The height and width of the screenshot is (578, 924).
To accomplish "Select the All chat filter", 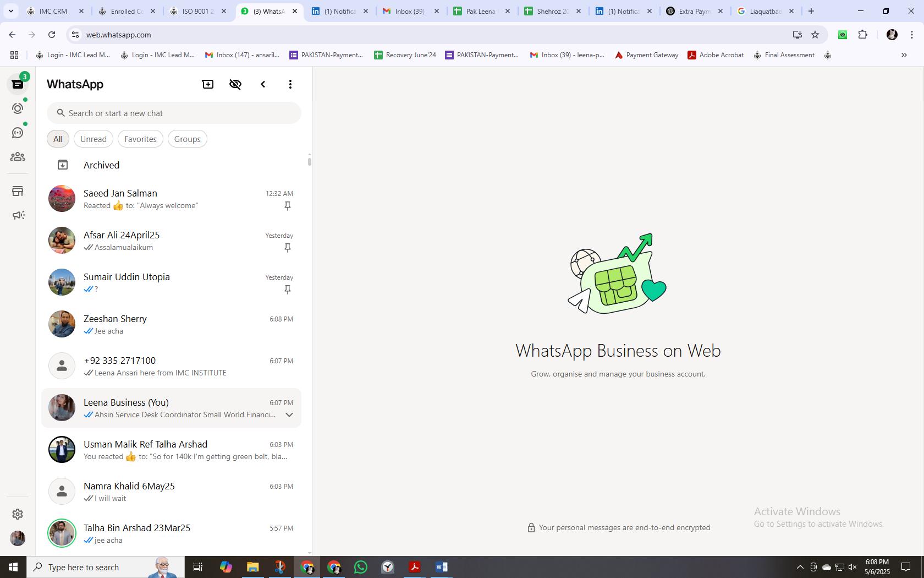I will [x=58, y=139].
